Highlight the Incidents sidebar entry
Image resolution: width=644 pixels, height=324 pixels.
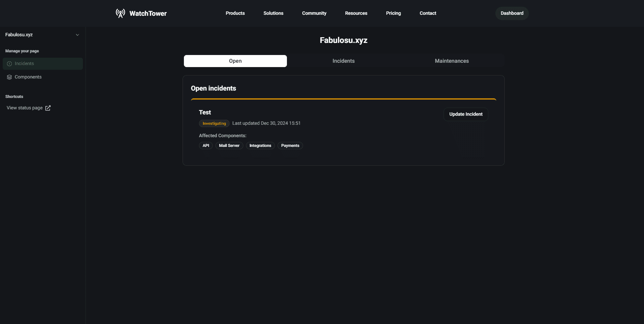pyautogui.click(x=24, y=63)
